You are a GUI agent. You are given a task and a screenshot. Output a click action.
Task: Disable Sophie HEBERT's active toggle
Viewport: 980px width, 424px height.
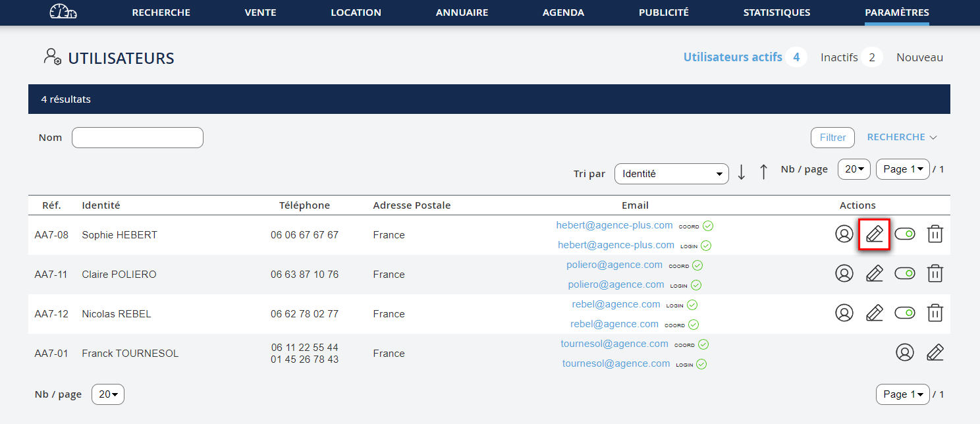[905, 234]
